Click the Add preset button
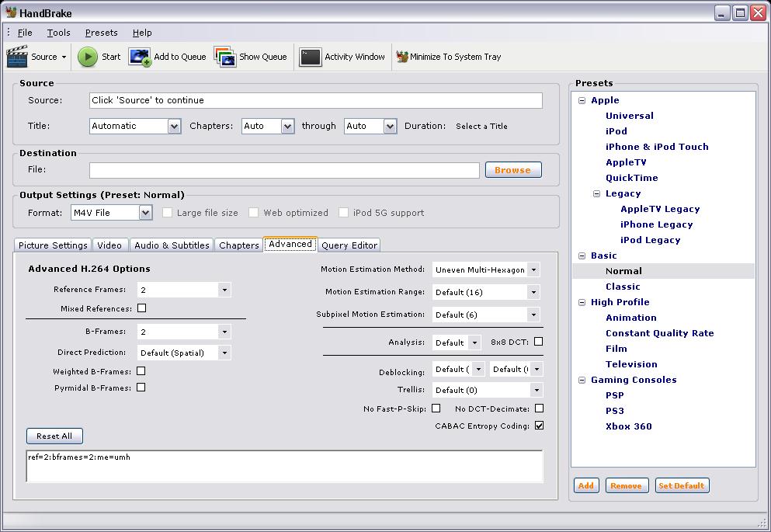The width and height of the screenshot is (771, 532). coord(585,485)
